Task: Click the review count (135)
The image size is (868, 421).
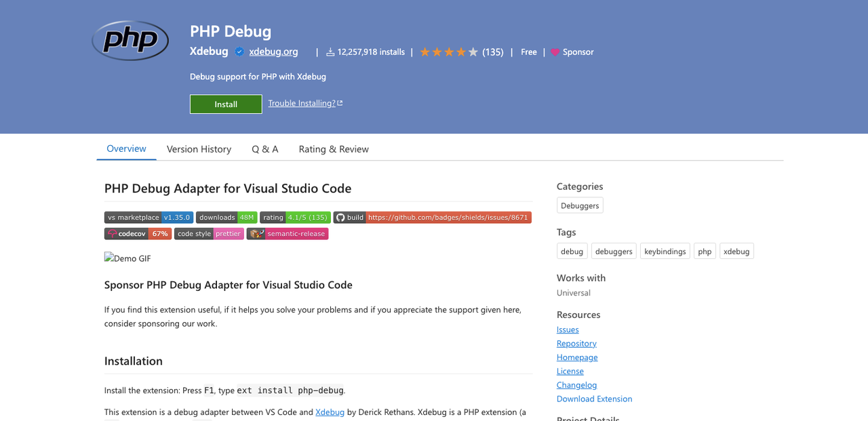Action: click(x=493, y=52)
